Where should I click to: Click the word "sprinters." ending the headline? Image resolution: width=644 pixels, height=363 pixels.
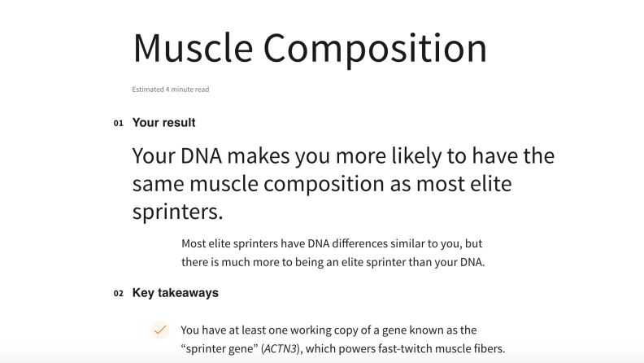(x=177, y=212)
